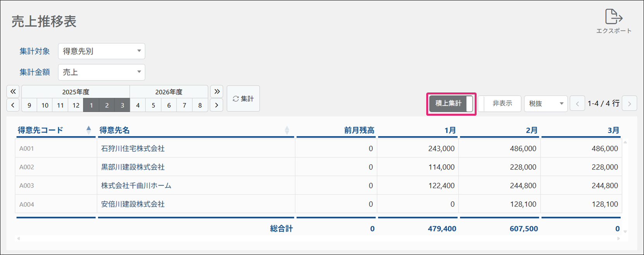This screenshot has width=644, height=255.
Task: Expand the 税抜 tax dropdown
Action: [x=546, y=104]
